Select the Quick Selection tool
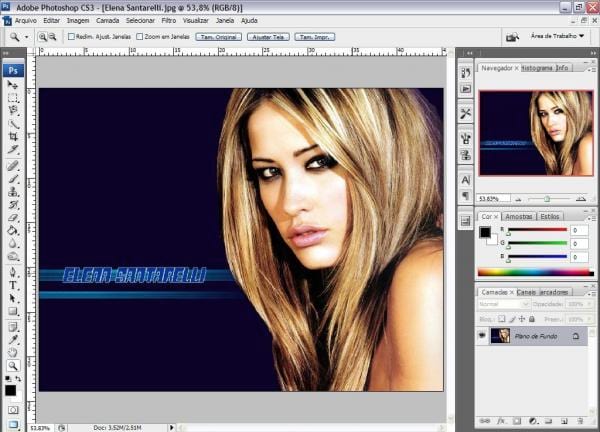The image size is (600, 432). [13, 124]
